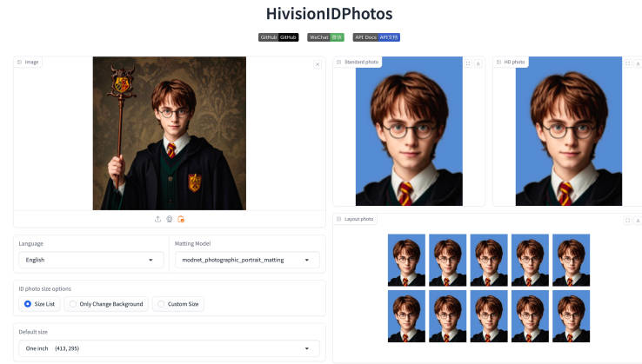Click the HivisionIDPhotos title
Image resolution: width=642 pixels, height=364 pixels.
pos(329,14)
